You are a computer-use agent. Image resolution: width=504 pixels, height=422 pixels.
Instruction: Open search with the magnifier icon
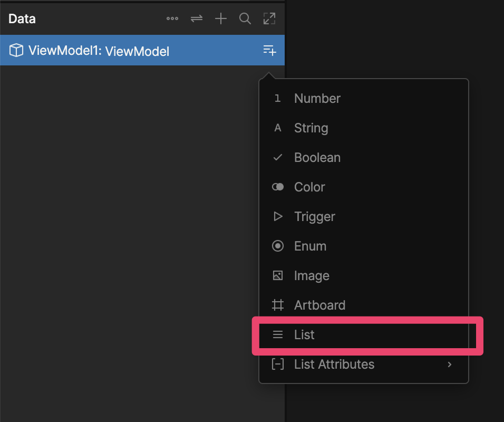[245, 18]
